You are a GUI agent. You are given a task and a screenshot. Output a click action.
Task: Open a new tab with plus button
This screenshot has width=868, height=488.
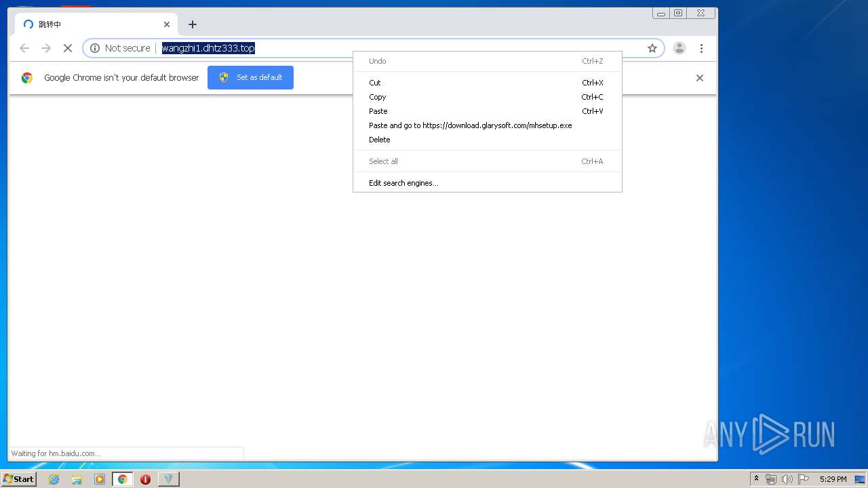pyautogui.click(x=193, y=24)
